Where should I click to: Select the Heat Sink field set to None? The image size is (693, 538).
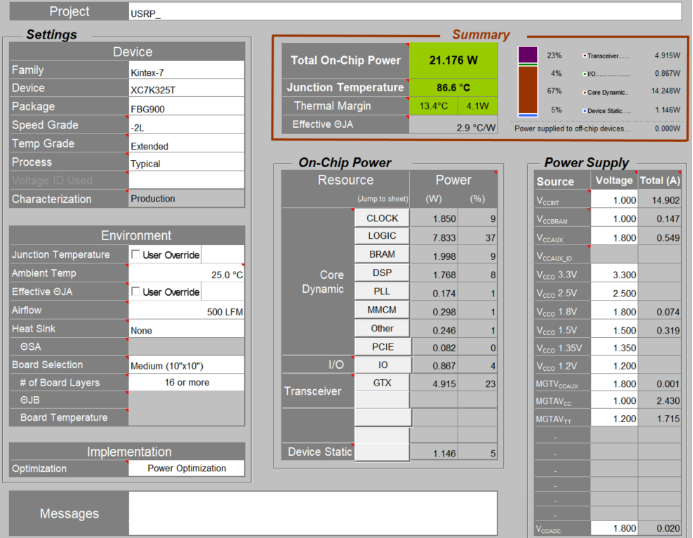[x=186, y=329]
